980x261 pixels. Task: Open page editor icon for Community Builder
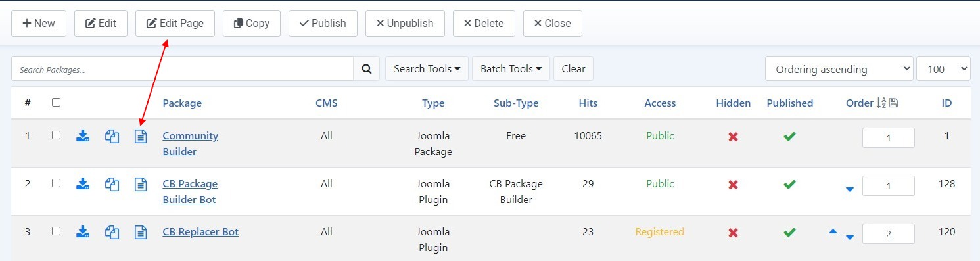click(141, 136)
